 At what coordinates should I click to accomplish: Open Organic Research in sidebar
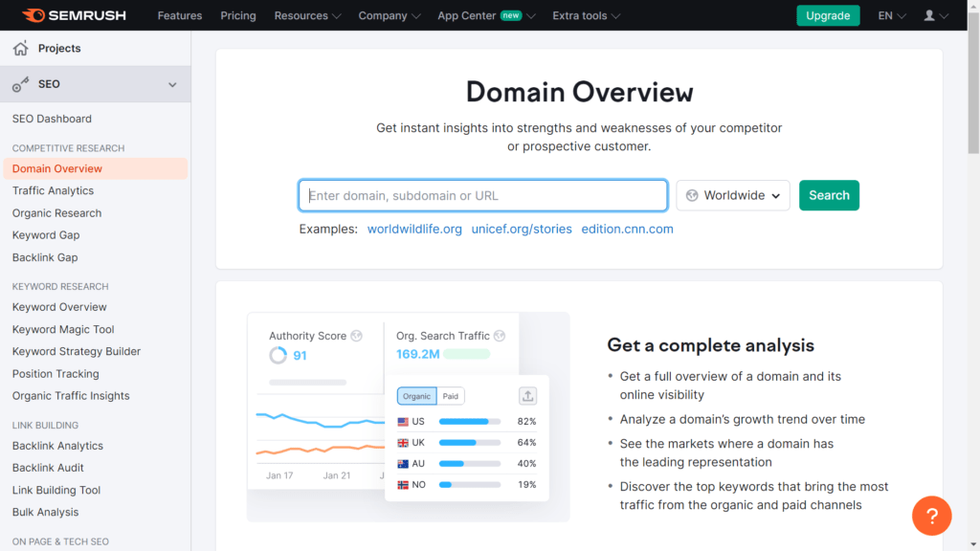pyautogui.click(x=56, y=213)
